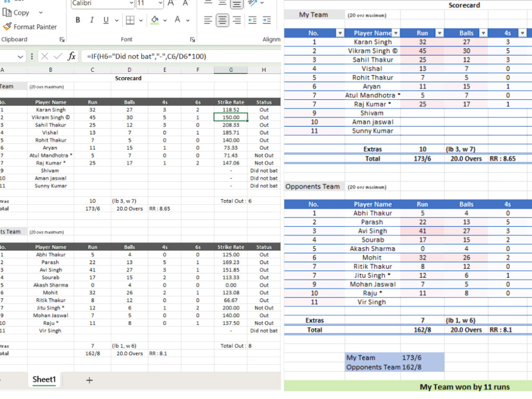Switch to the Sheet1 tab
The height and width of the screenshot is (399, 532).
click(x=44, y=379)
